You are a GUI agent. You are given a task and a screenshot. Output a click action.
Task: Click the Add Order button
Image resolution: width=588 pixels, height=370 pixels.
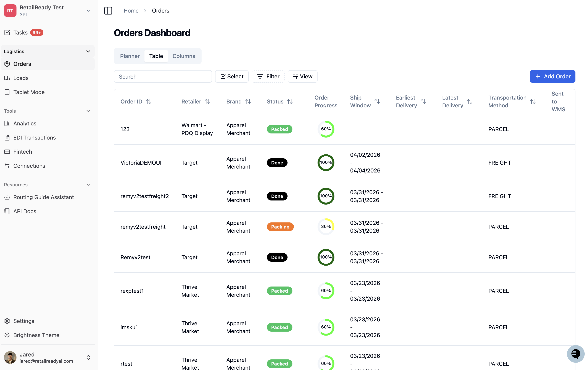point(552,76)
